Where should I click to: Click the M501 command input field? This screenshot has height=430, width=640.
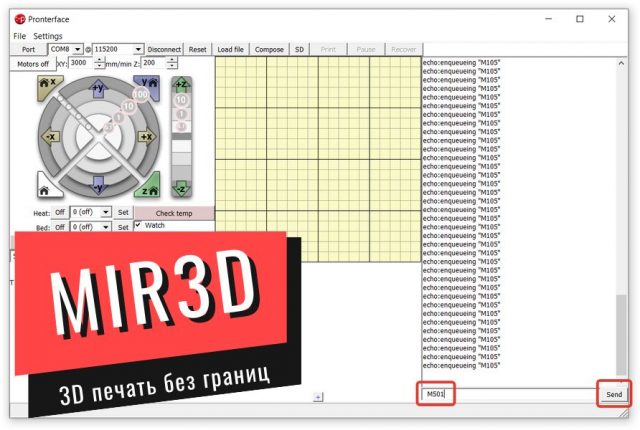coord(510,394)
